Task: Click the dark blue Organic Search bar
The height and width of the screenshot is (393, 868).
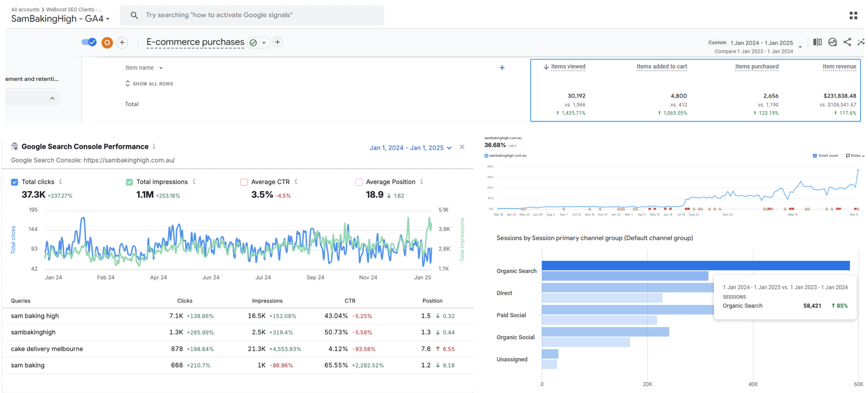Action: pyautogui.click(x=695, y=266)
